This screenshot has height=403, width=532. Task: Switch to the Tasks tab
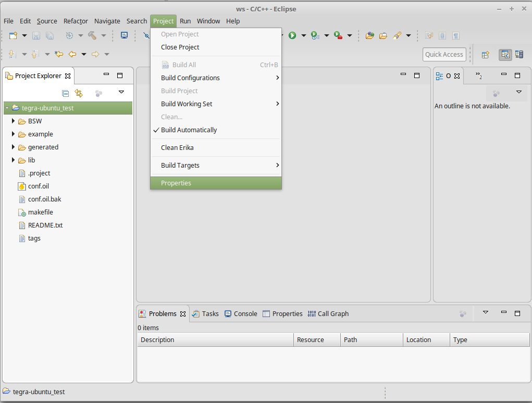[206, 314]
